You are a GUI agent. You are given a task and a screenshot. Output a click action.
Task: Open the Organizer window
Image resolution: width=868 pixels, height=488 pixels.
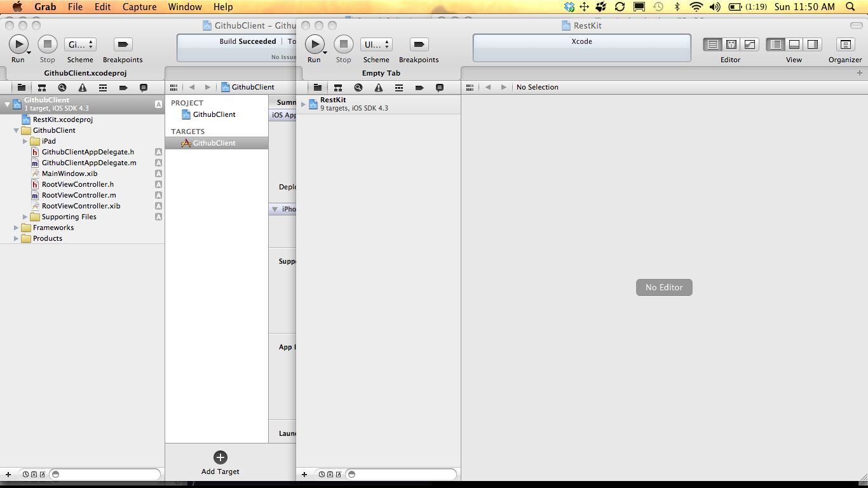tap(845, 44)
